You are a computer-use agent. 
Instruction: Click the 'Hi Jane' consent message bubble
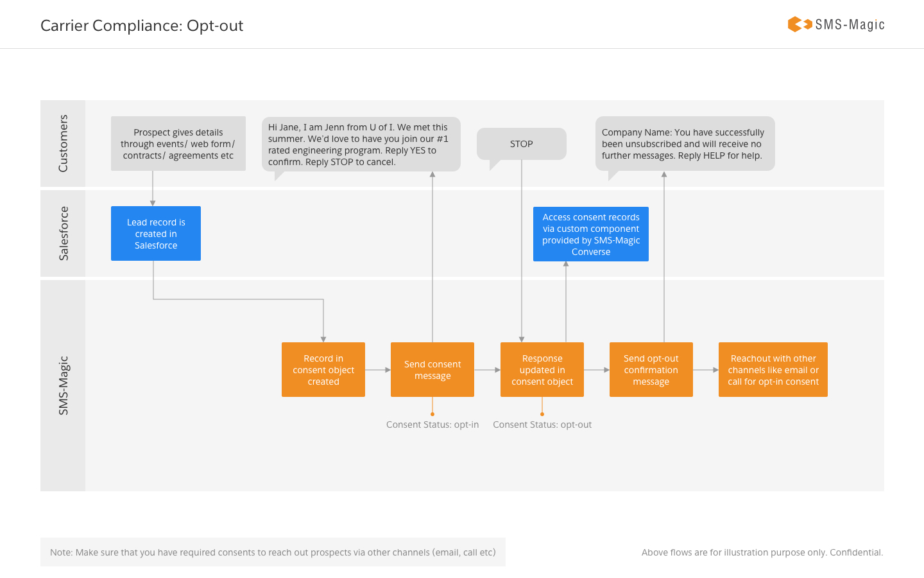[x=361, y=144]
